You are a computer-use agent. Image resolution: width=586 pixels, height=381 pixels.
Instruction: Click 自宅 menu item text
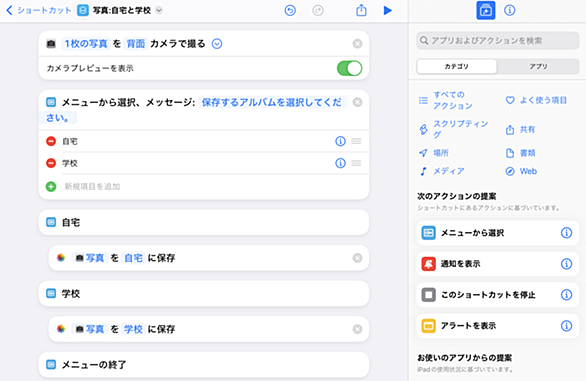coord(70,141)
